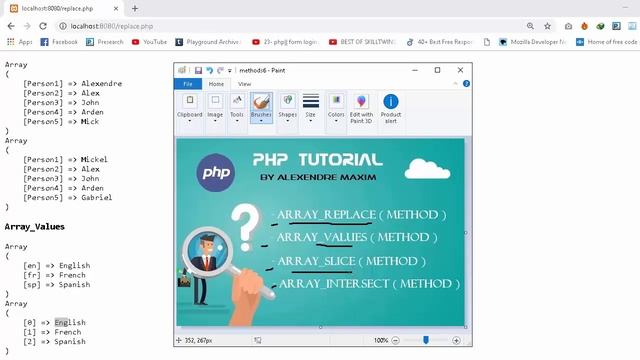This screenshot has height=360, width=640.
Task: Click the Image selection icon
Action: click(x=215, y=100)
